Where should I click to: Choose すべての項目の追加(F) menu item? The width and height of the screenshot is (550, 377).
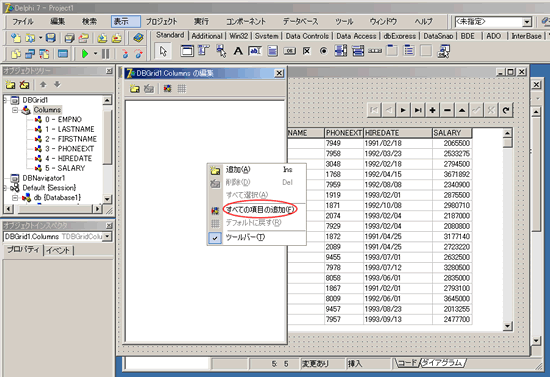click(257, 210)
